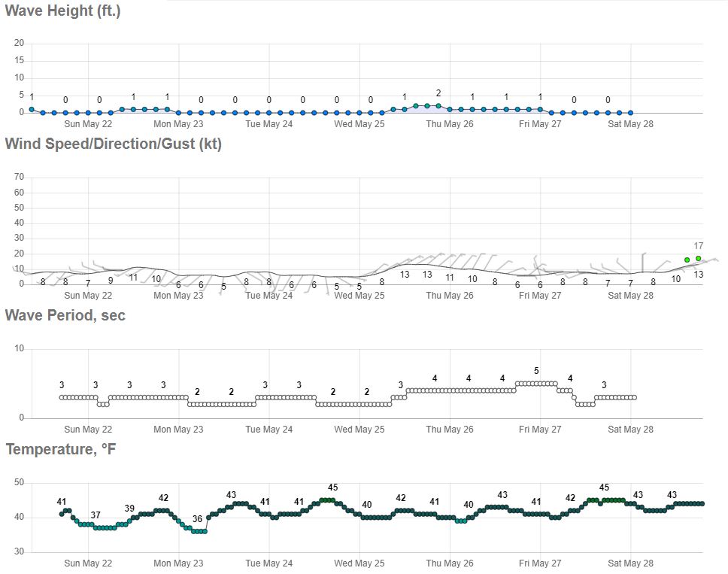Click the 15 tick on Wave Height axis
Viewport: 728px width, 574px height.
point(19,60)
